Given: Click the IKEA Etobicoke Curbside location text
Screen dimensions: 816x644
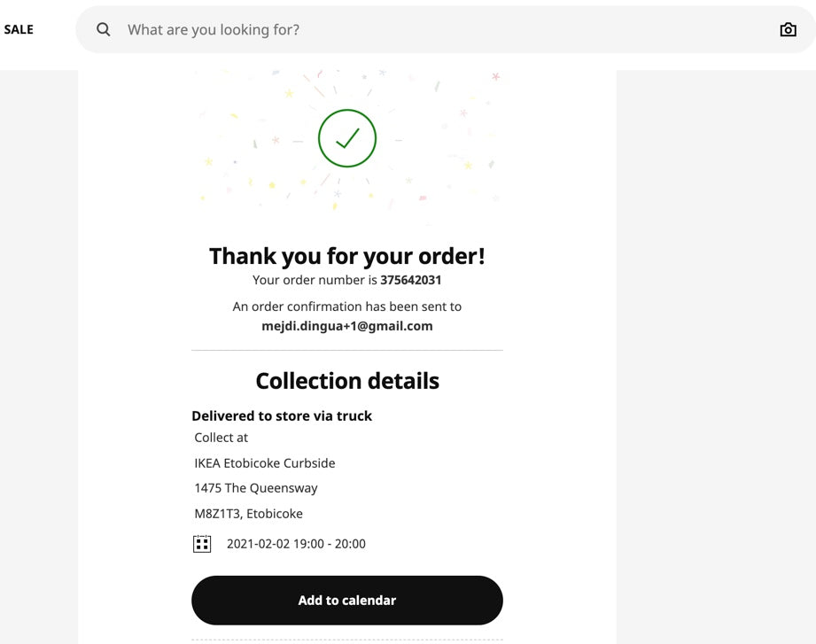Looking at the screenshot, I should [265, 463].
